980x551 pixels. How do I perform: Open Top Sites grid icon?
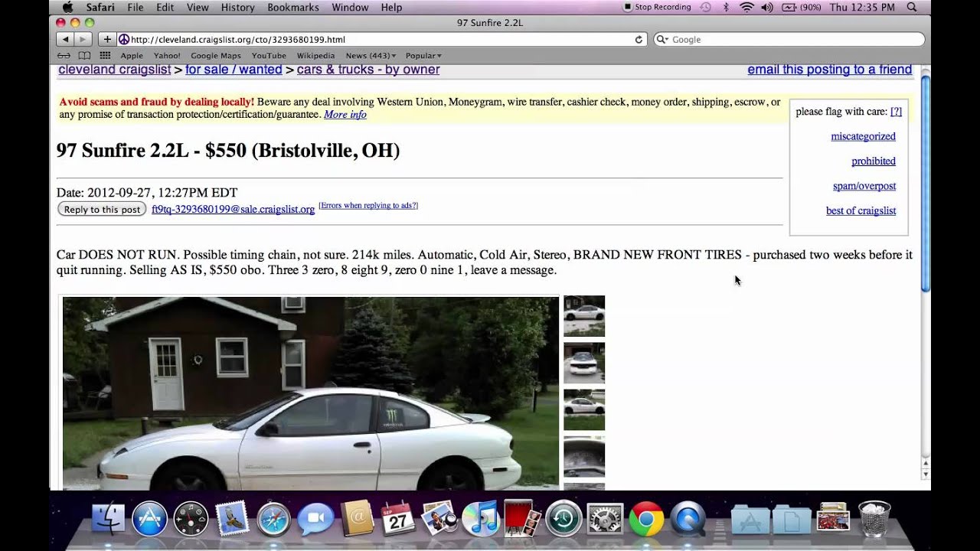click(x=105, y=55)
